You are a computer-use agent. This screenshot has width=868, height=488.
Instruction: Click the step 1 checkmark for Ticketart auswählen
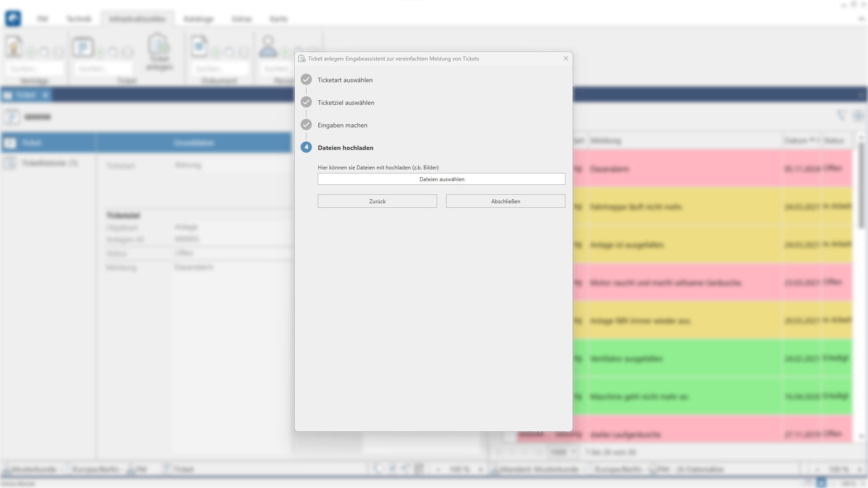[306, 80]
